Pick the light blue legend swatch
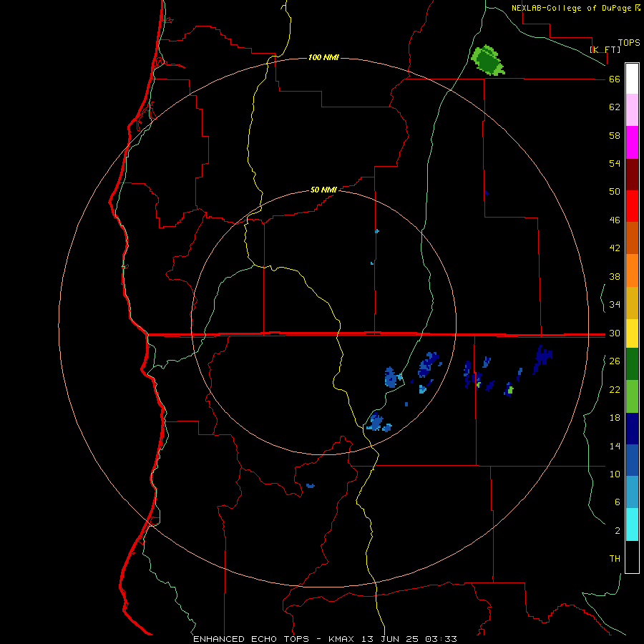644x644 pixels. point(632,492)
